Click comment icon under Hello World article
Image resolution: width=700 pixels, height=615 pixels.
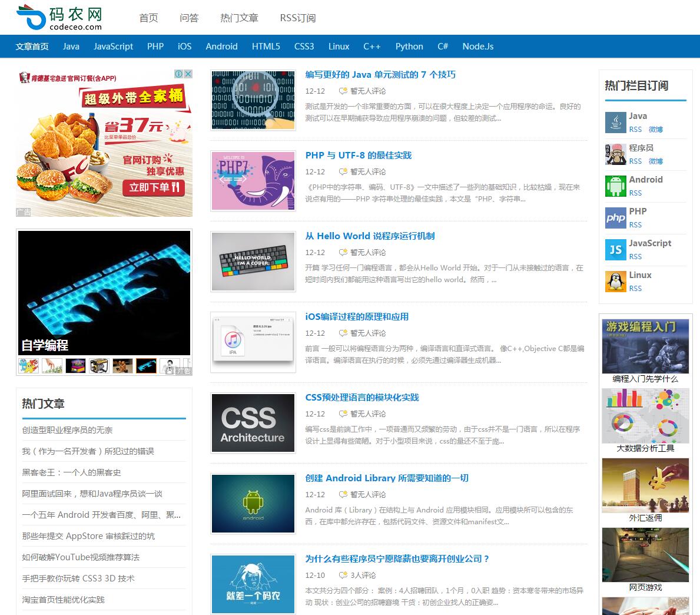coord(343,252)
